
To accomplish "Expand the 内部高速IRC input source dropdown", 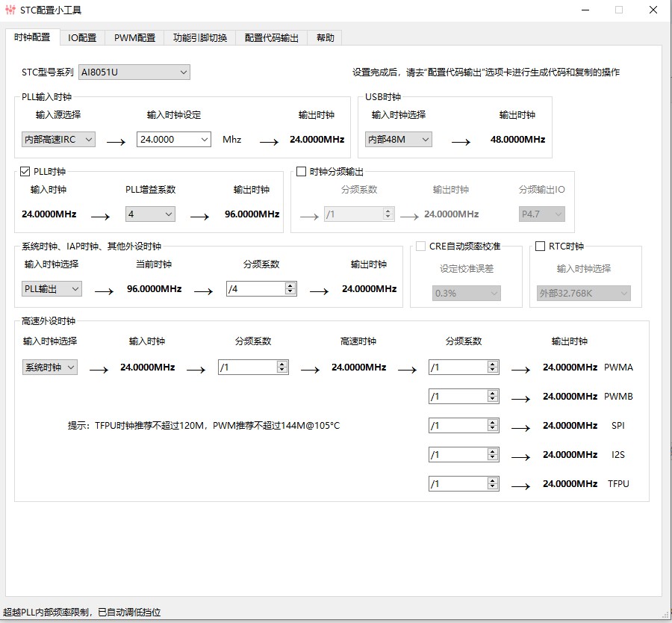I will click(x=58, y=140).
